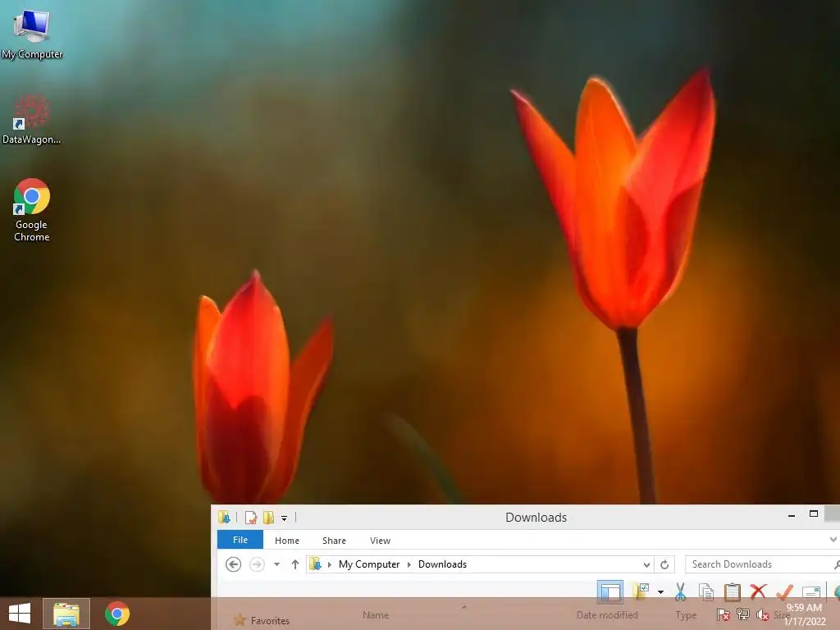Open the dropdown beside folder options icon
Screen dimensions: 840x630
660,592
